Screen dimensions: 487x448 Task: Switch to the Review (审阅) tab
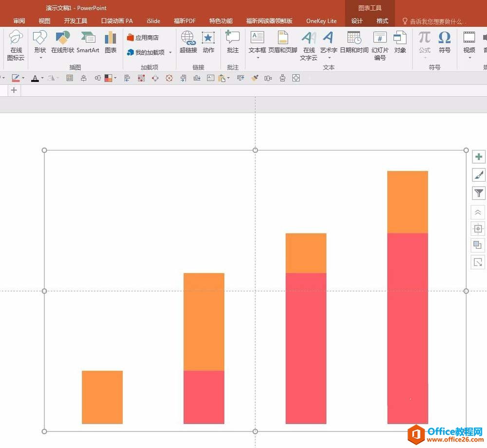[x=19, y=21]
